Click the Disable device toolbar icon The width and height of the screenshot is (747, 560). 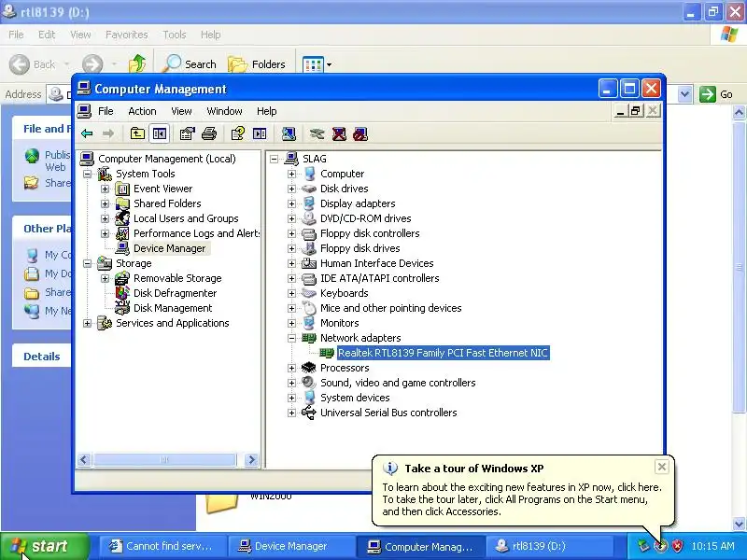(x=360, y=133)
